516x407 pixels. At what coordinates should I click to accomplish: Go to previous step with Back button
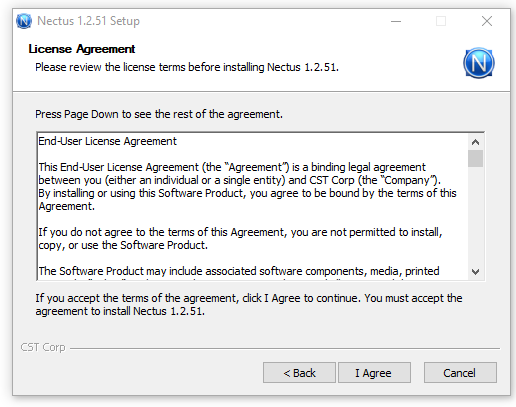pos(299,373)
